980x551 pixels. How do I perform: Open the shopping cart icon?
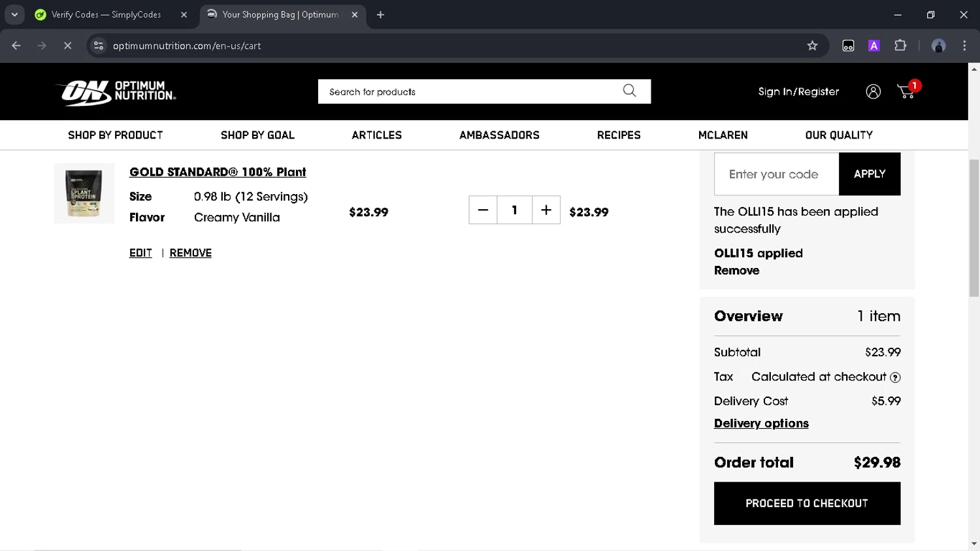pyautogui.click(x=907, y=92)
